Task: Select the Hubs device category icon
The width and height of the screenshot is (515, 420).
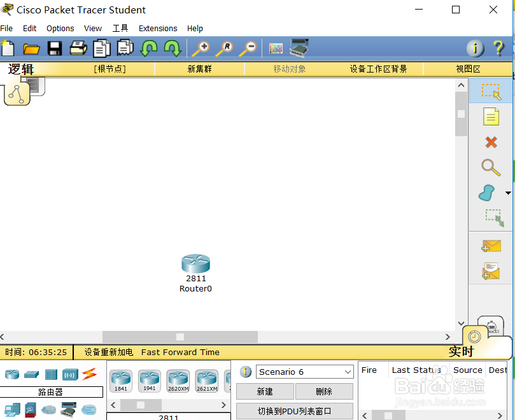Action: [x=51, y=374]
